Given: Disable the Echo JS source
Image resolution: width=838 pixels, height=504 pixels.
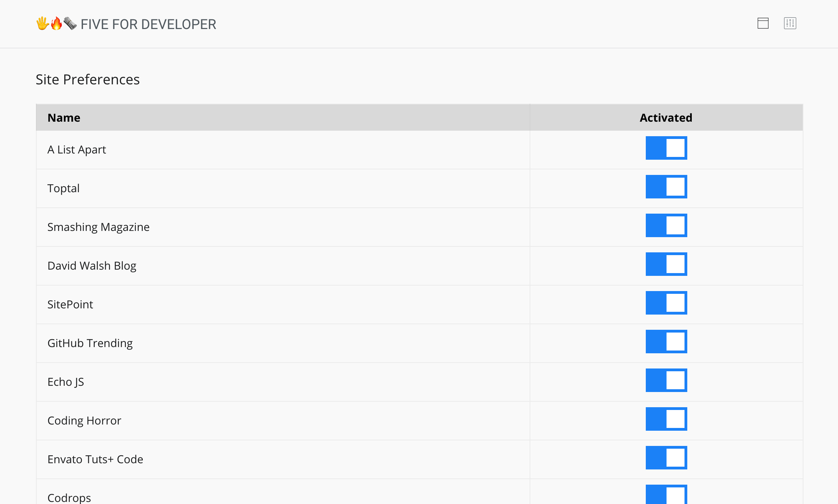Looking at the screenshot, I should point(666,380).
